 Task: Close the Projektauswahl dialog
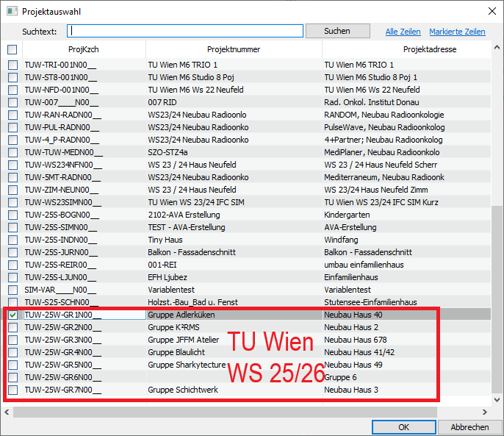[x=491, y=12]
